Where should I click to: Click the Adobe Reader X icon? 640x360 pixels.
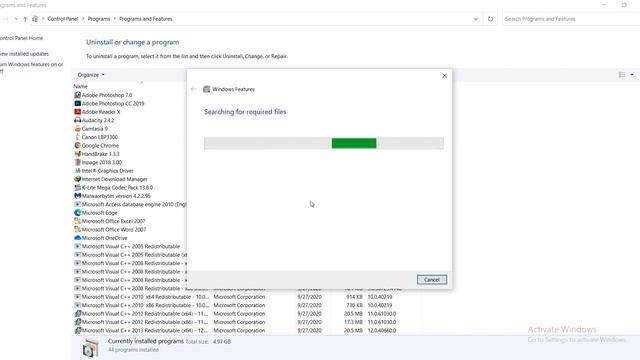[x=78, y=111]
